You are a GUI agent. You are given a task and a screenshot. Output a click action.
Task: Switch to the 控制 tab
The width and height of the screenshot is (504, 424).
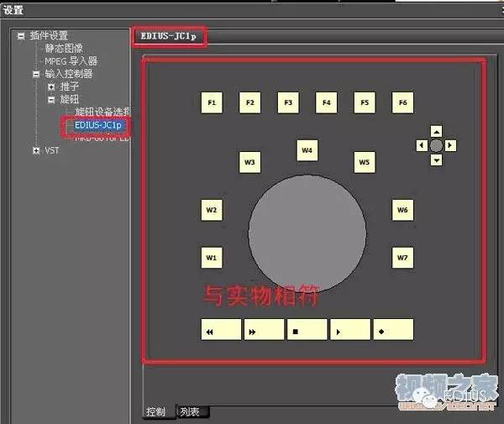[x=155, y=411]
